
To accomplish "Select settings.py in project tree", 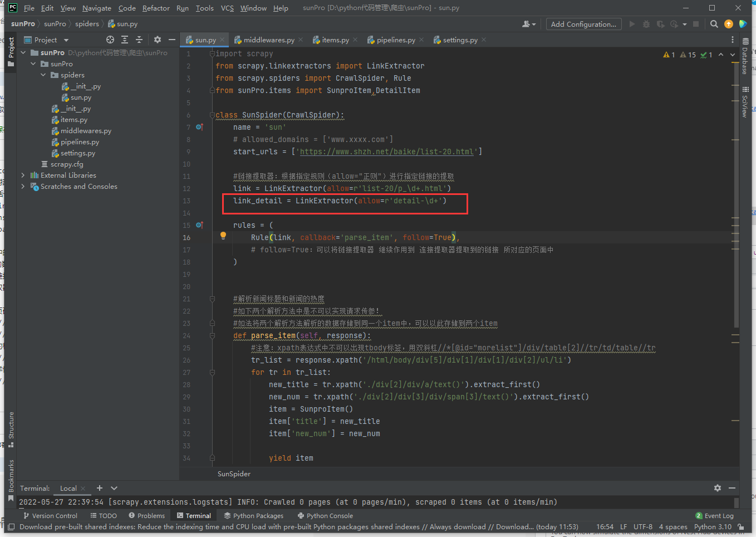I will pos(78,153).
